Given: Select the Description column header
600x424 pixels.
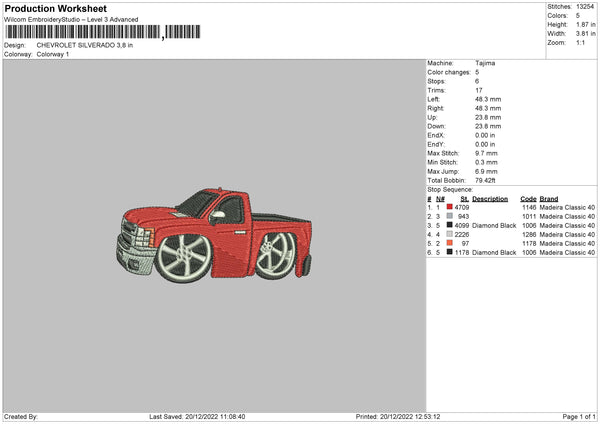Looking at the screenshot, I should click(490, 198).
